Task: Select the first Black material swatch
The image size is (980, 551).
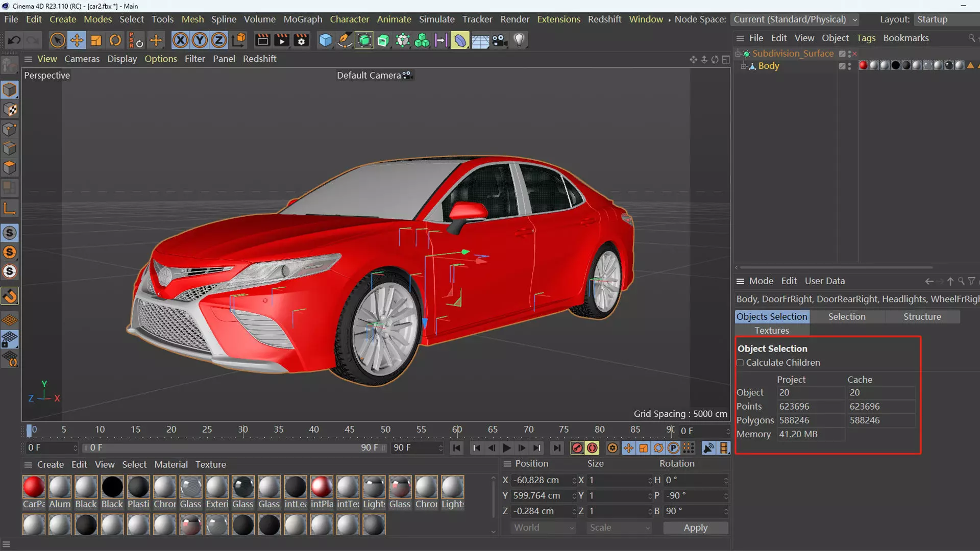Action: 86,487
